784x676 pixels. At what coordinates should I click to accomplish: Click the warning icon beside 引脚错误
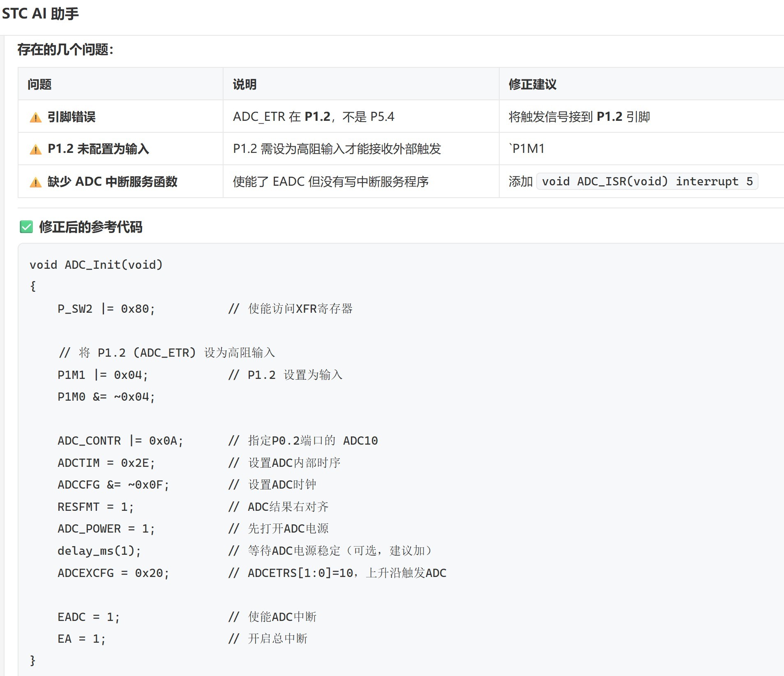36,118
